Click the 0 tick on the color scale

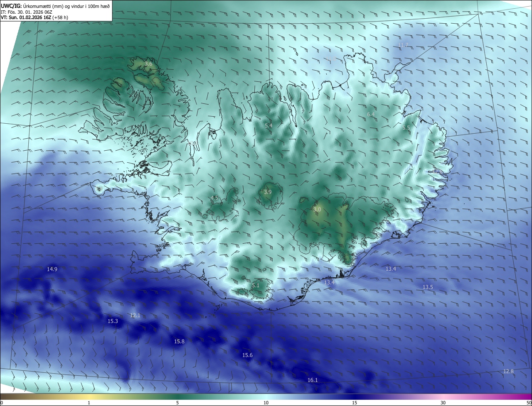(1, 403)
